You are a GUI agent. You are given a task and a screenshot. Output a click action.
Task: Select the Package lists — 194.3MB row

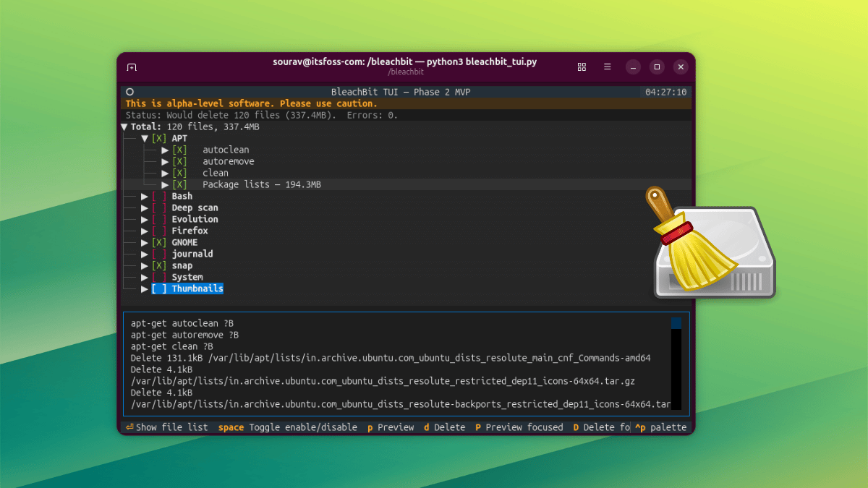(406, 184)
